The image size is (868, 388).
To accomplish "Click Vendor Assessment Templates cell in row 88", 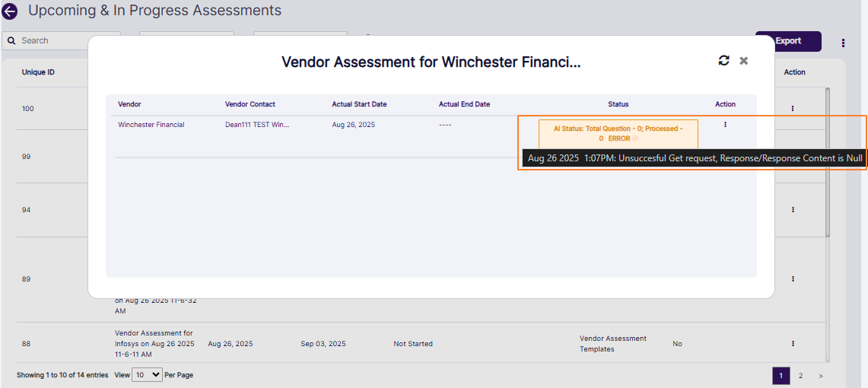I will [613, 344].
